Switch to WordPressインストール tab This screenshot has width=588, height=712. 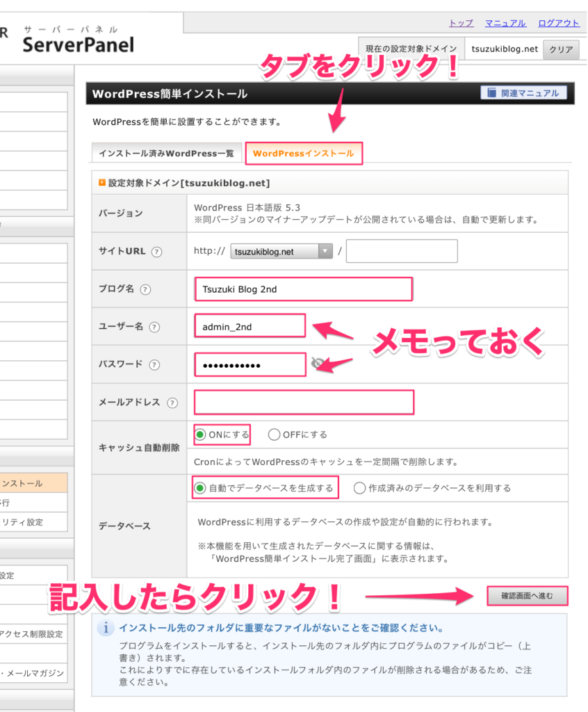coord(304,154)
